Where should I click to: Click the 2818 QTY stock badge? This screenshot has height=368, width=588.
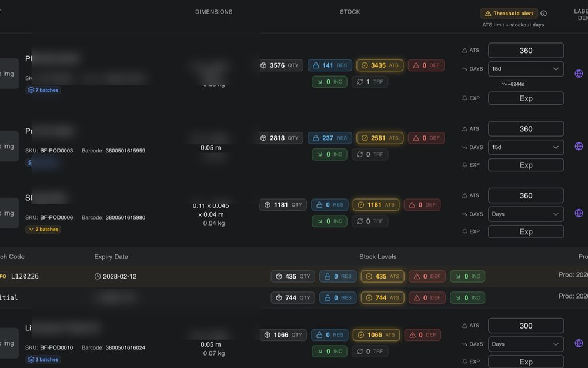click(281, 138)
